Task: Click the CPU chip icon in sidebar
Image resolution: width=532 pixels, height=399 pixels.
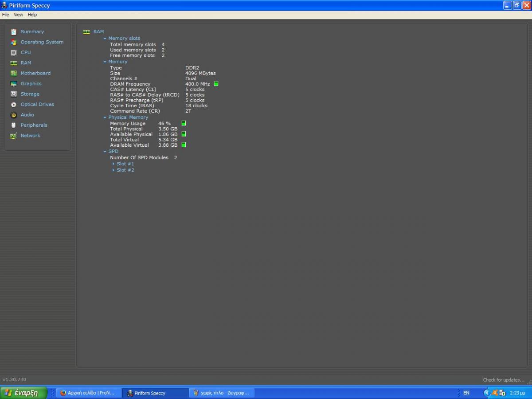Action: pyautogui.click(x=13, y=52)
